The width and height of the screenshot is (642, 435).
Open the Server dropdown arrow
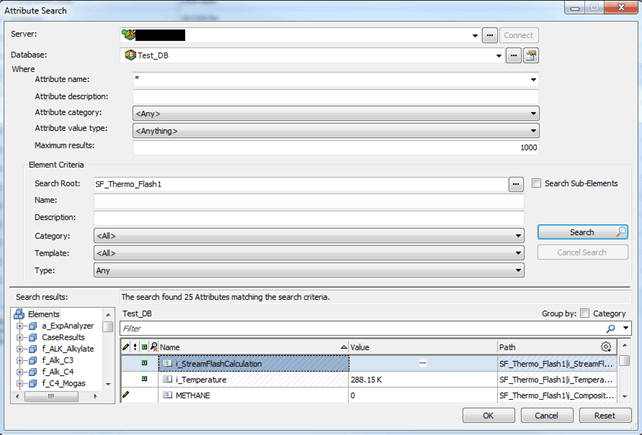click(x=475, y=35)
